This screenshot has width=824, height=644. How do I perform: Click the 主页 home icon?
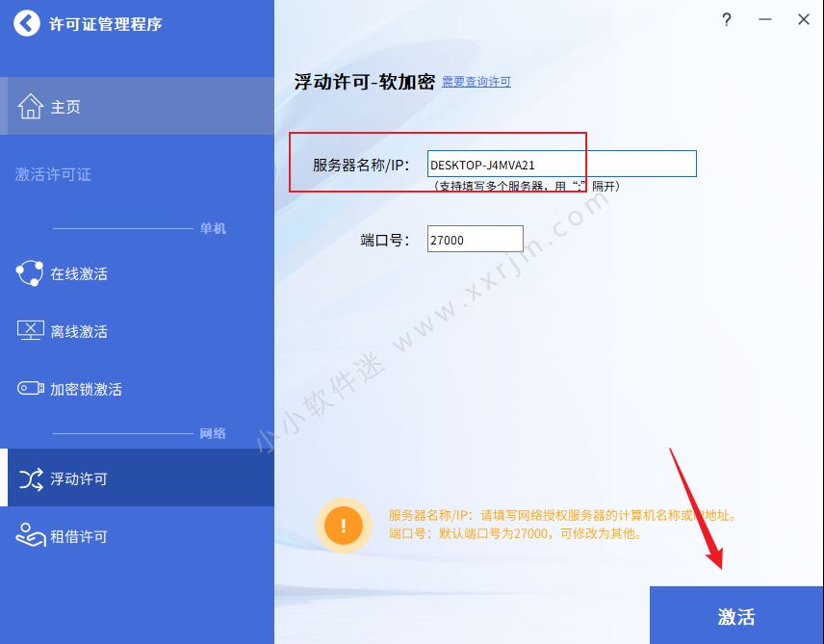coord(31,106)
